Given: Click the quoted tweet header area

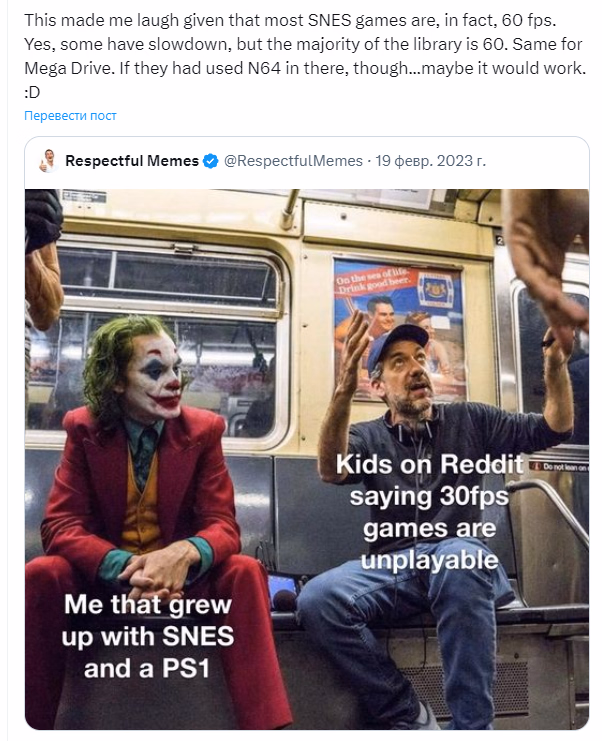Looking at the screenshot, I should [307, 162].
